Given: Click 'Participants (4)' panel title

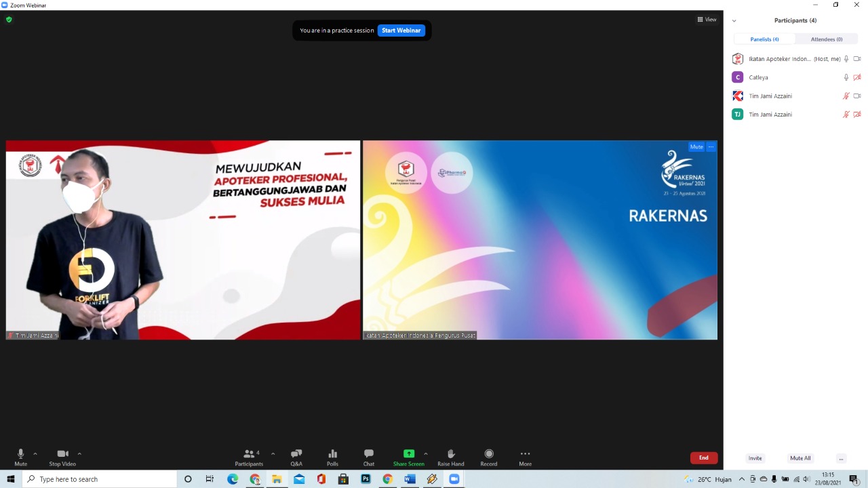Looking at the screenshot, I should (795, 20).
